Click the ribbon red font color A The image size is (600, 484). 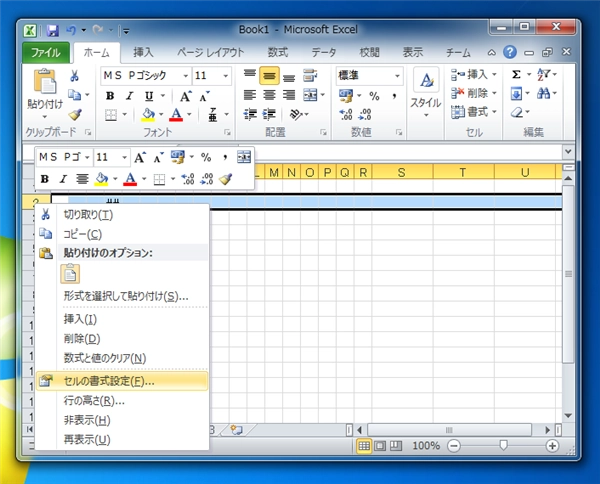click(x=176, y=114)
